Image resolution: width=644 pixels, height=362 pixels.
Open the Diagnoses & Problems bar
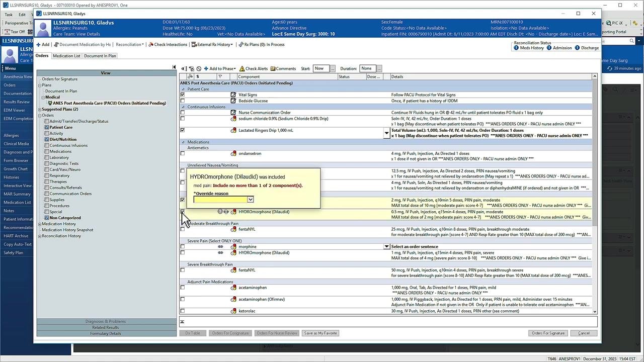(x=106, y=322)
